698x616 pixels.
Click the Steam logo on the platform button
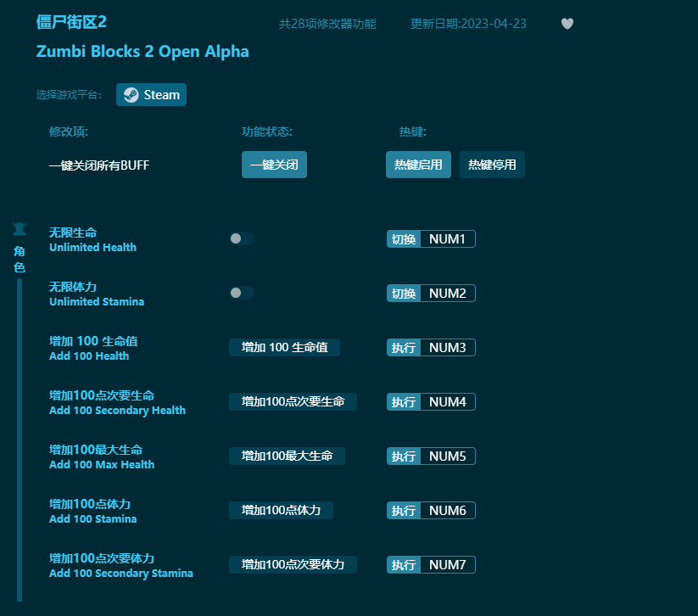[131, 94]
